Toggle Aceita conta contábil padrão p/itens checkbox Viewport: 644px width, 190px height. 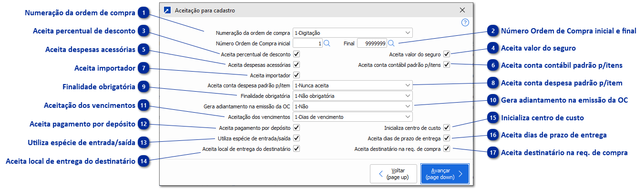pos(447,64)
